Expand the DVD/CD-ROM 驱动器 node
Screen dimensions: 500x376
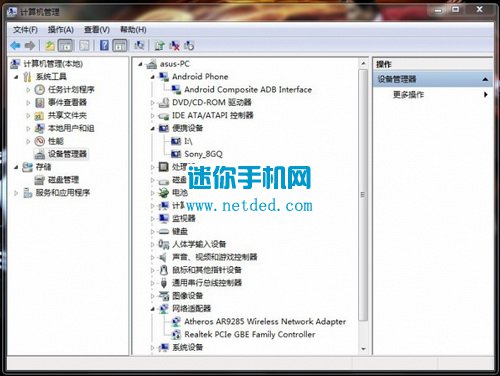153,103
